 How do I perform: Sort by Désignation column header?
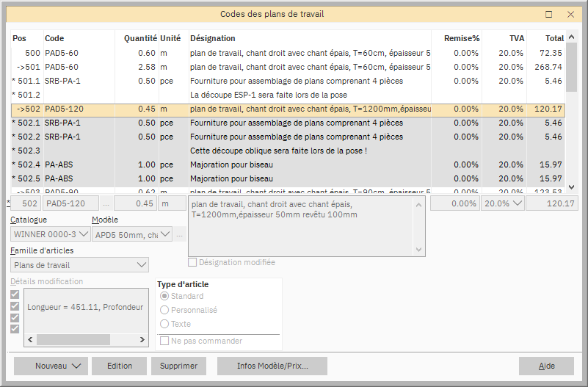212,38
